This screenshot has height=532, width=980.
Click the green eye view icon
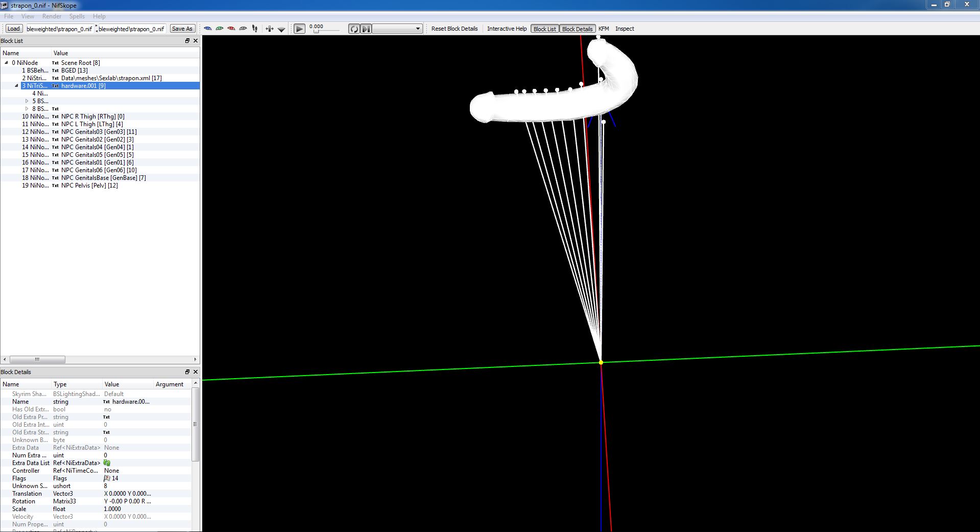(x=220, y=29)
